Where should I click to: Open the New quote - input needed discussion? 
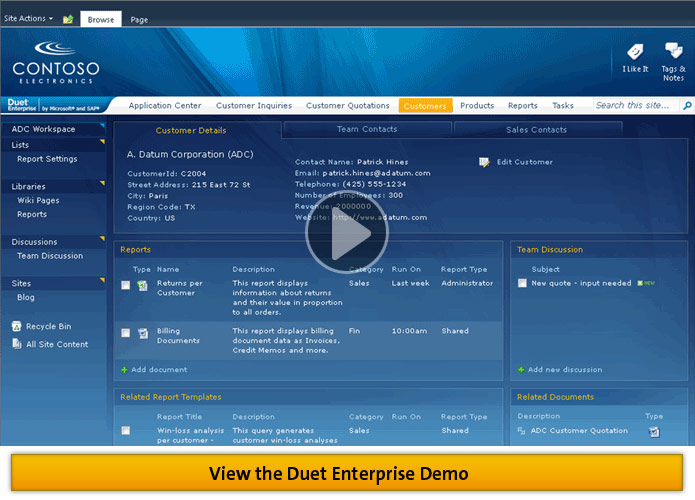[581, 283]
